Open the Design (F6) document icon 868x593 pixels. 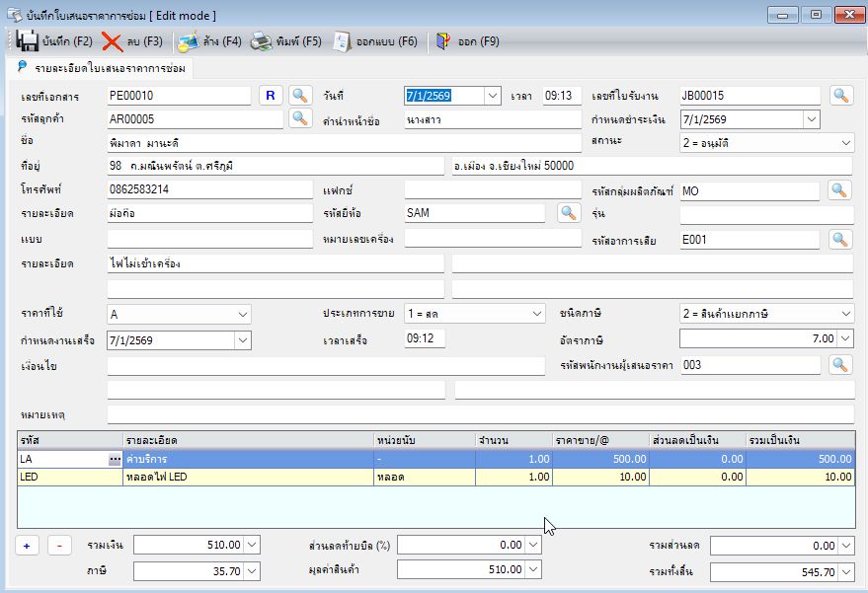(342, 41)
